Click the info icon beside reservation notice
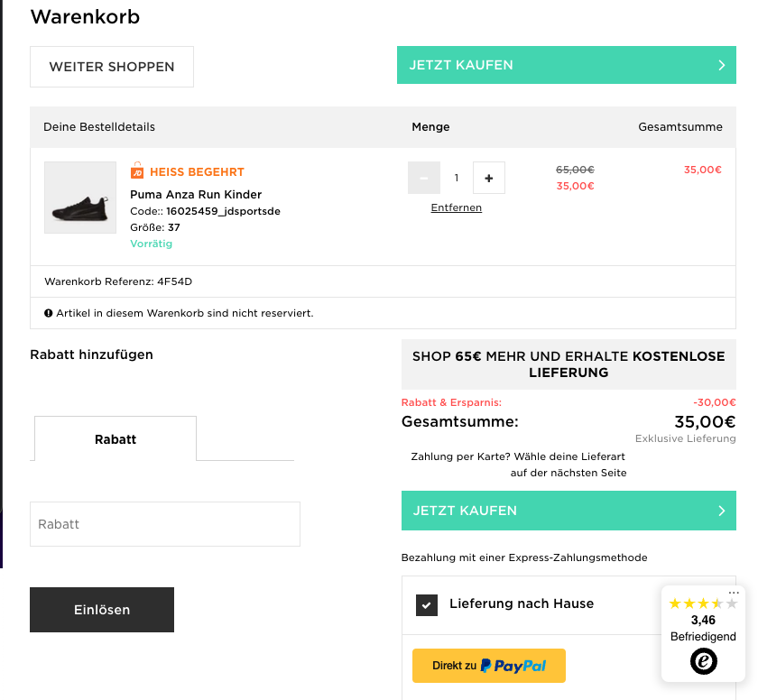Screen dimensions: 758x700 (49, 313)
